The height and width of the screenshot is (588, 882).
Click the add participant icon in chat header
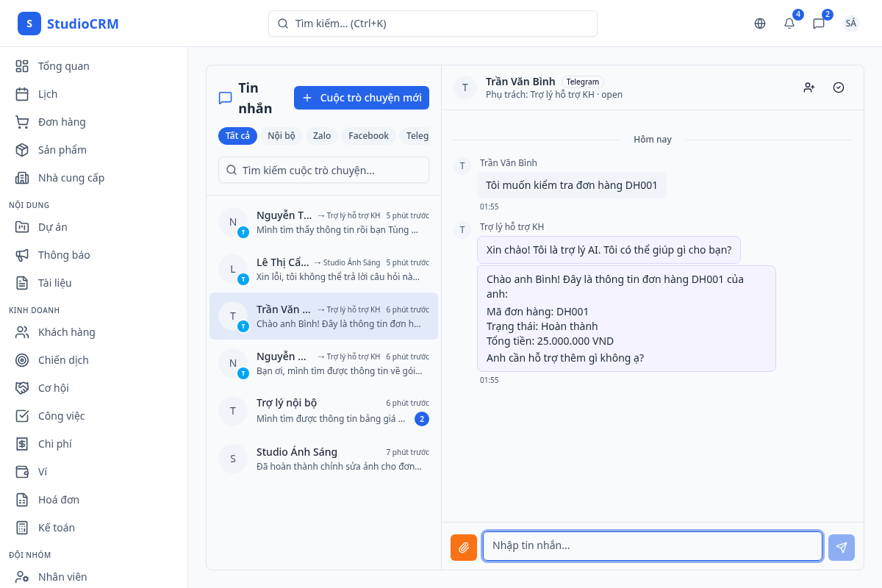(x=809, y=87)
